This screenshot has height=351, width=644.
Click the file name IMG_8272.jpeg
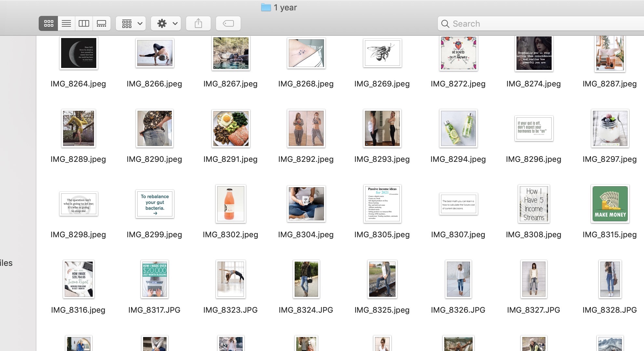[458, 84]
